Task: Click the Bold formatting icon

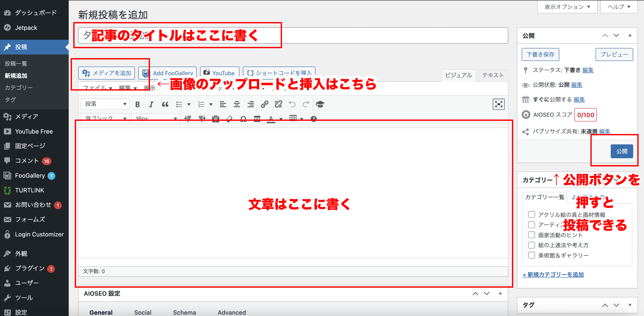Action: (137, 104)
